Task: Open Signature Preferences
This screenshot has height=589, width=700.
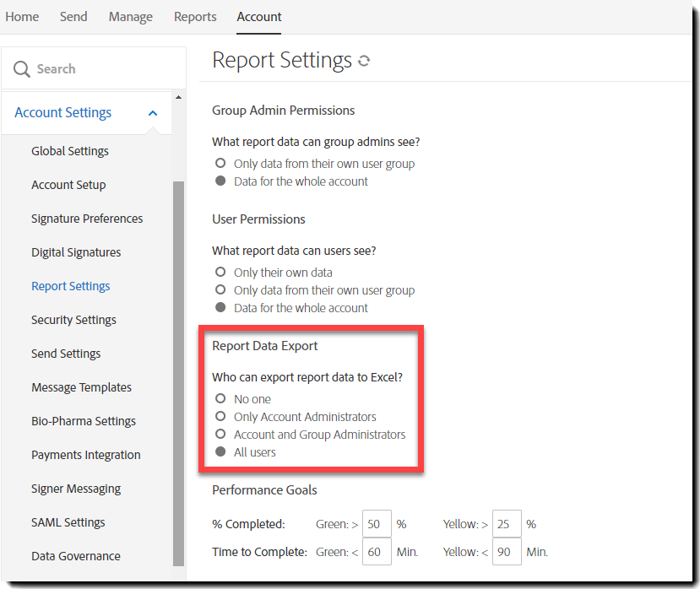Action: pos(89,218)
